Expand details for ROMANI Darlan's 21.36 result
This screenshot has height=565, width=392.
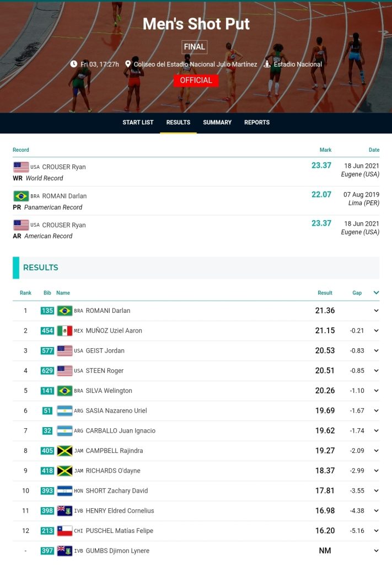(x=376, y=311)
